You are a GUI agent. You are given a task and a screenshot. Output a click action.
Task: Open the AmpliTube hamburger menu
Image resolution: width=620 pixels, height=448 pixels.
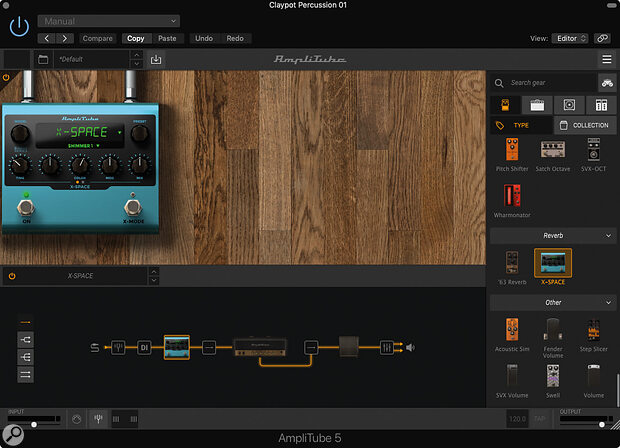tap(607, 59)
